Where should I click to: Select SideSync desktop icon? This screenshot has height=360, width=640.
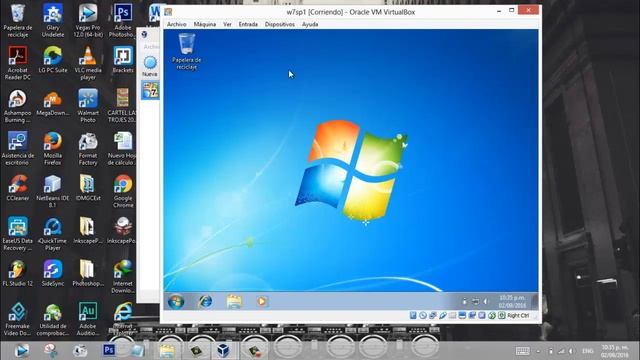pyautogui.click(x=53, y=273)
